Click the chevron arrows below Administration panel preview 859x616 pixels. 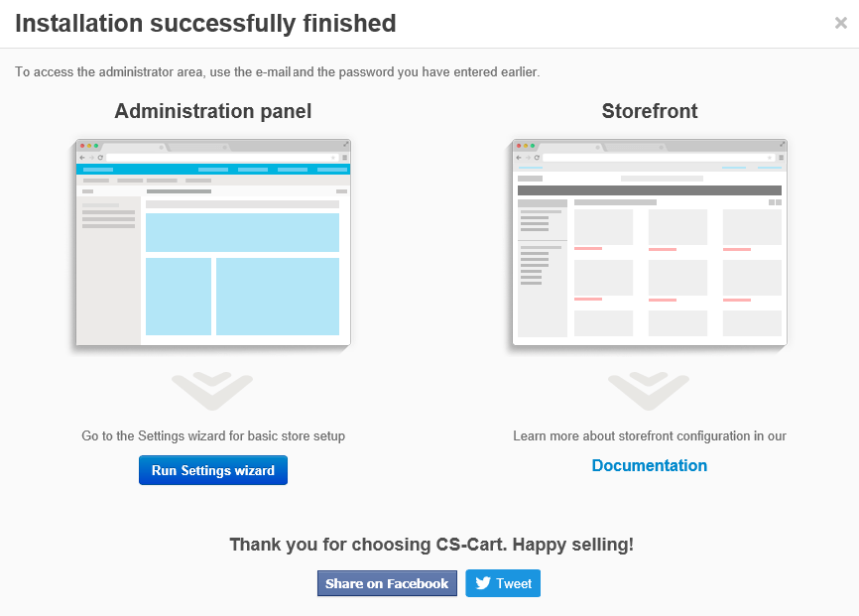[x=212, y=390]
